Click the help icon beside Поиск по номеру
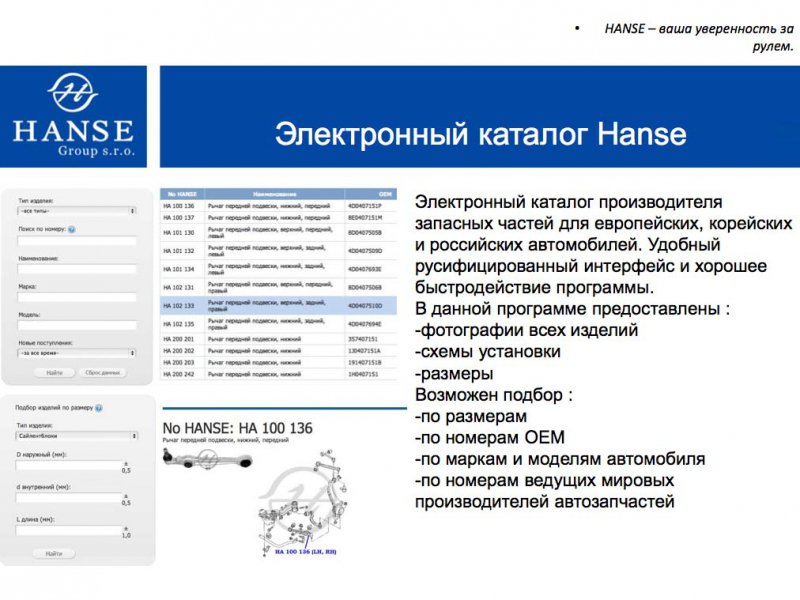800x600 pixels. pos(71,230)
